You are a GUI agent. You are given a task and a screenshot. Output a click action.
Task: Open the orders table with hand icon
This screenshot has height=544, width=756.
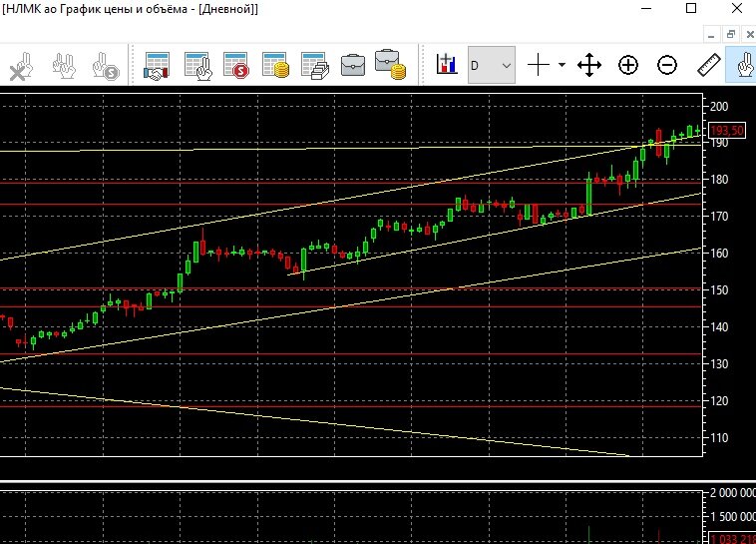[x=198, y=66]
